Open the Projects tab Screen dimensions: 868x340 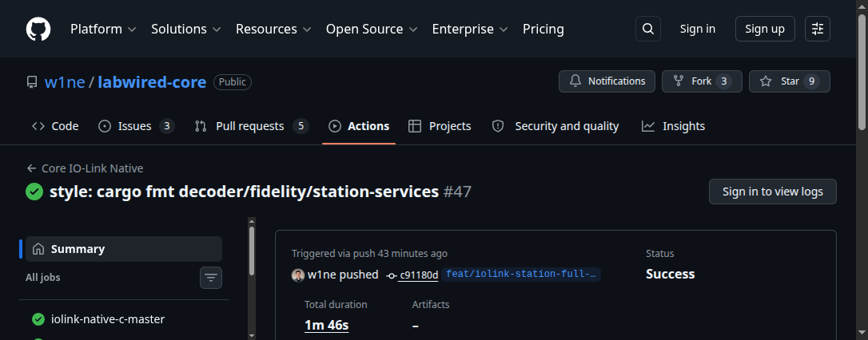[x=440, y=126]
